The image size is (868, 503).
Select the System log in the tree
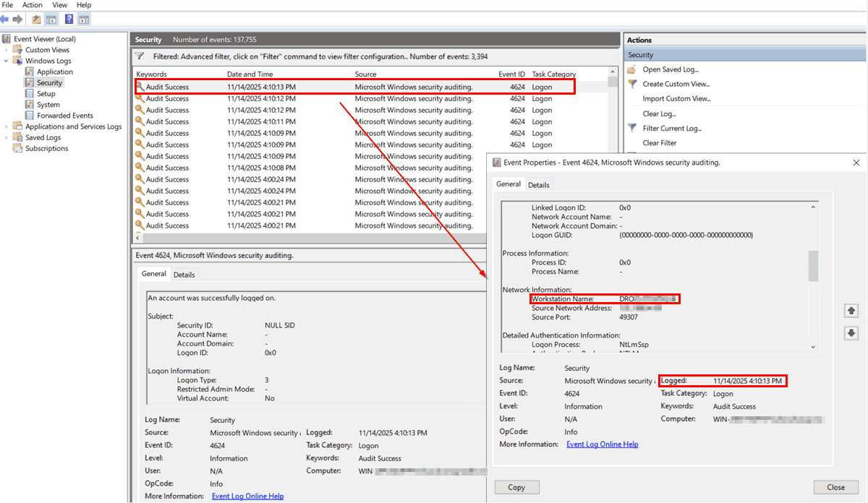(x=47, y=104)
